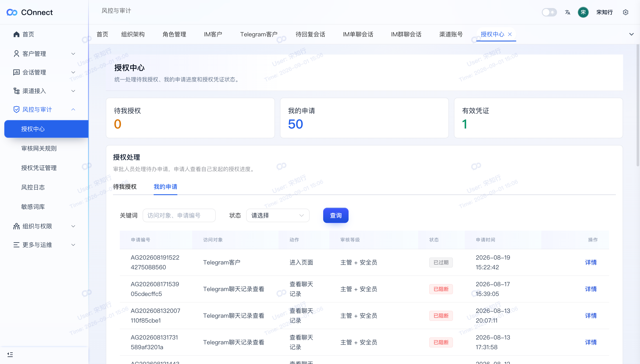640x364 pixels.
Task: Click the page vertical scrollbar
Action: click(638, 105)
